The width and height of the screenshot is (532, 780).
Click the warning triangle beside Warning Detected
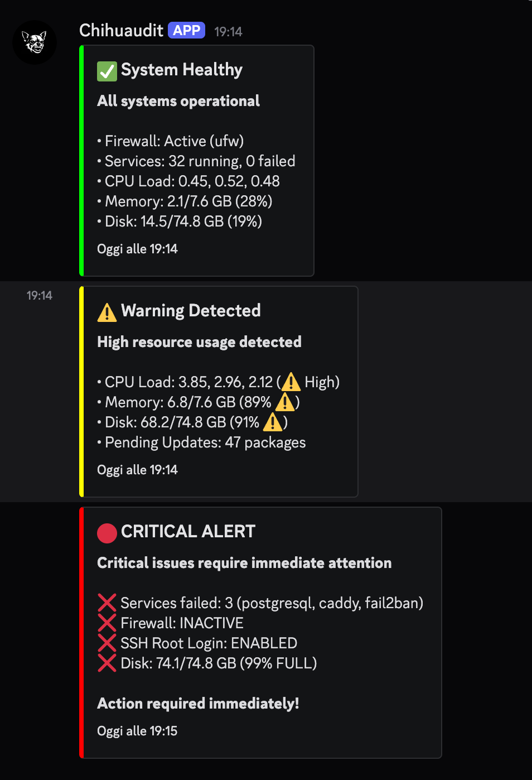point(107,312)
